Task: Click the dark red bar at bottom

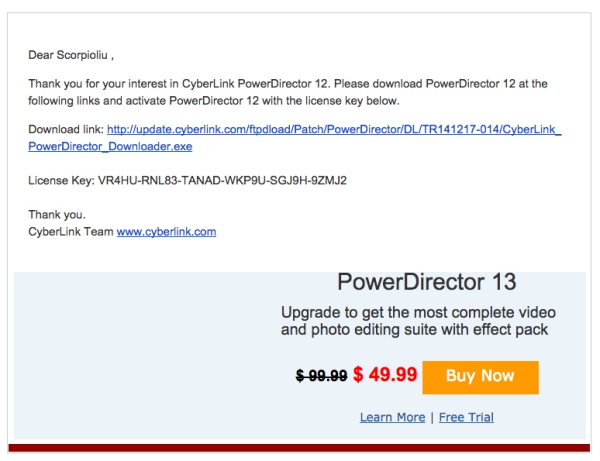Action: pyautogui.click(x=300, y=447)
